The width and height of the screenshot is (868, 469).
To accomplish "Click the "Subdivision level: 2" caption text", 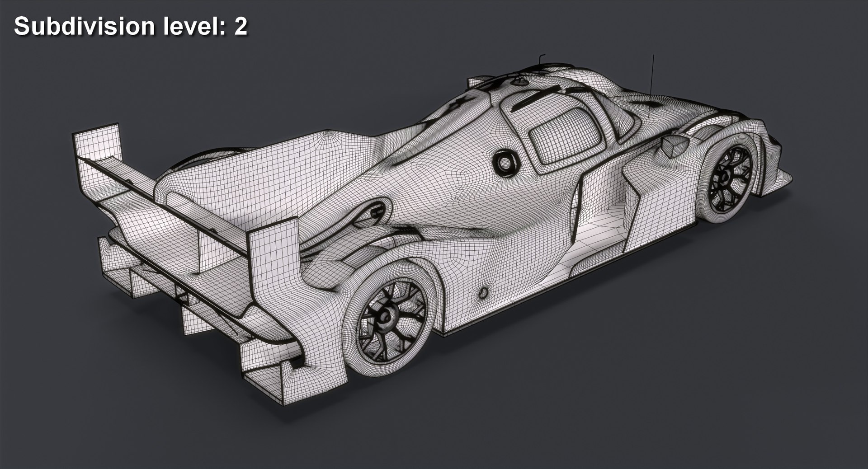I will pyautogui.click(x=131, y=27).
